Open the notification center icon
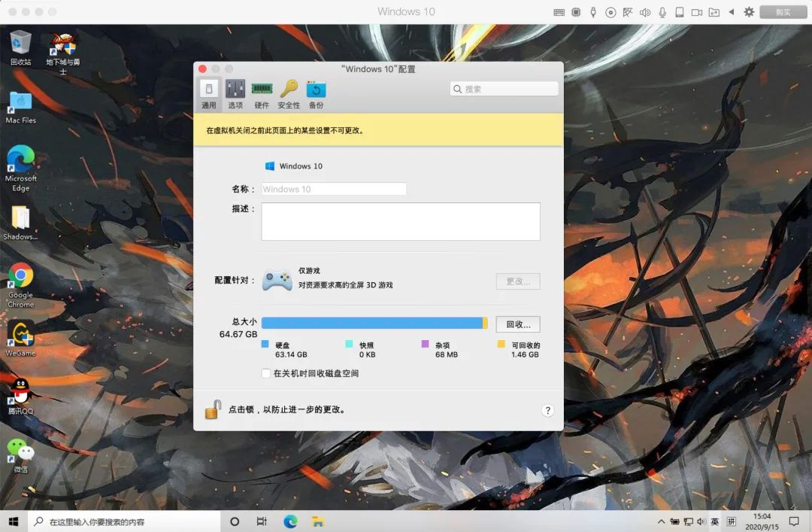Viewport: 812px width, 532px height. [795, 521]
